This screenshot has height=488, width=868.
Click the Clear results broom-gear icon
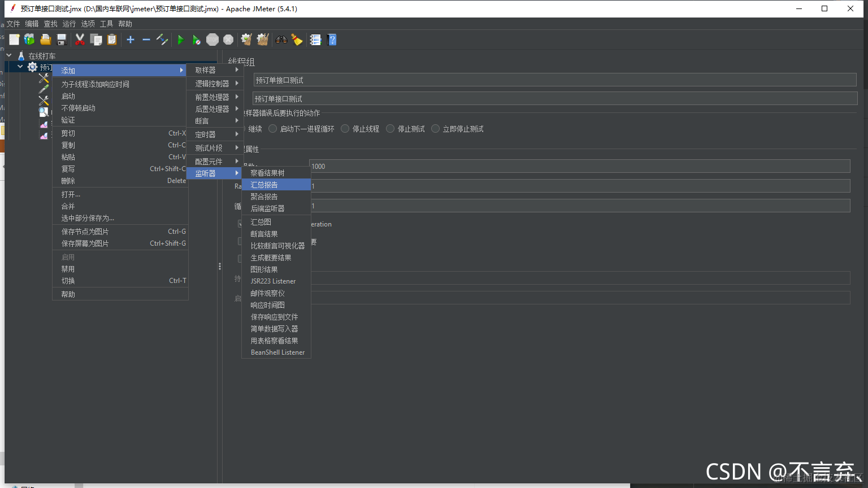click(x=246, y=40)
